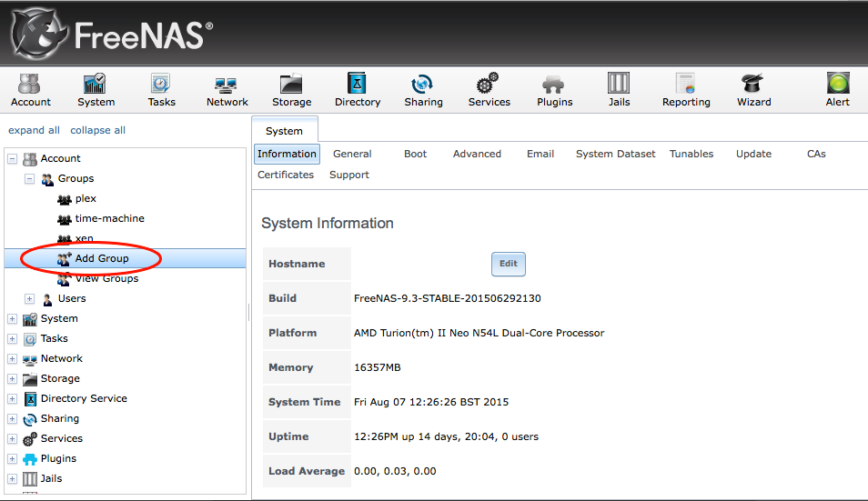Switch to the CAs tab

[x=816, y=154]
